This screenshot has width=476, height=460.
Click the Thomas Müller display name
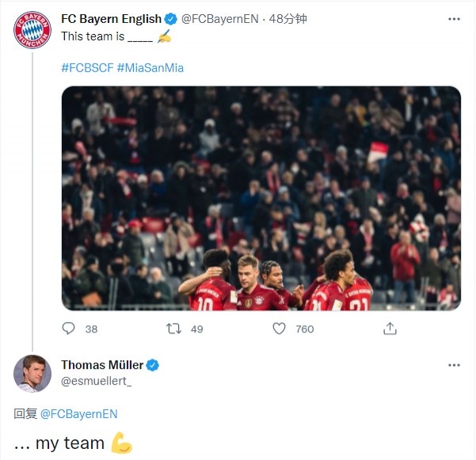102,365
